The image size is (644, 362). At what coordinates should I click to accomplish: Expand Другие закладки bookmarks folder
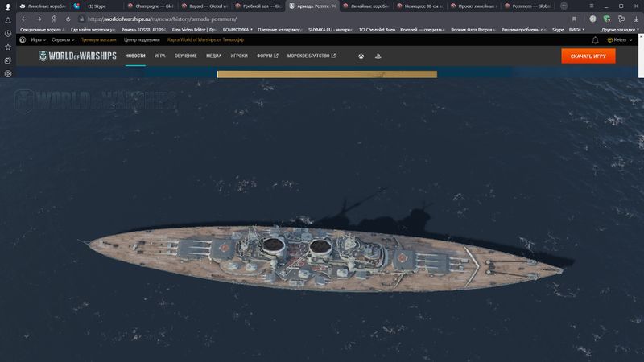(620, 30)
